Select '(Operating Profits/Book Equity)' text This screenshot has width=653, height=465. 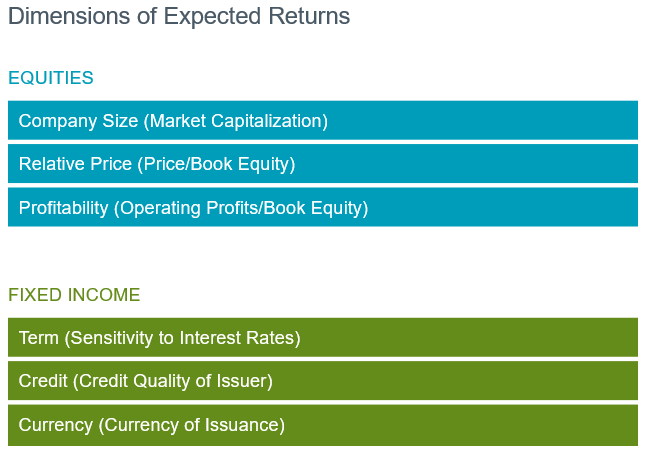point(241,208)
